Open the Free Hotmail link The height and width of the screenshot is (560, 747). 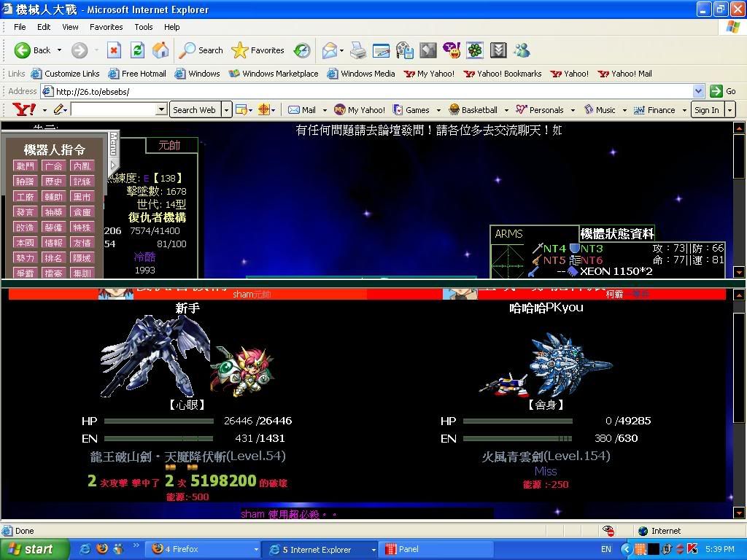[x=137, y=74]
